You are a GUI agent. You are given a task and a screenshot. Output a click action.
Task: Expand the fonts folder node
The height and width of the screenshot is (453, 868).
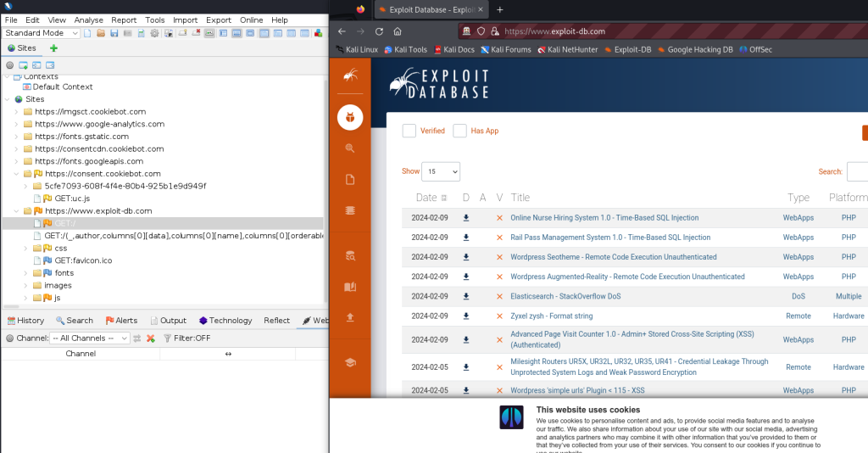click(x=25, y=273)
